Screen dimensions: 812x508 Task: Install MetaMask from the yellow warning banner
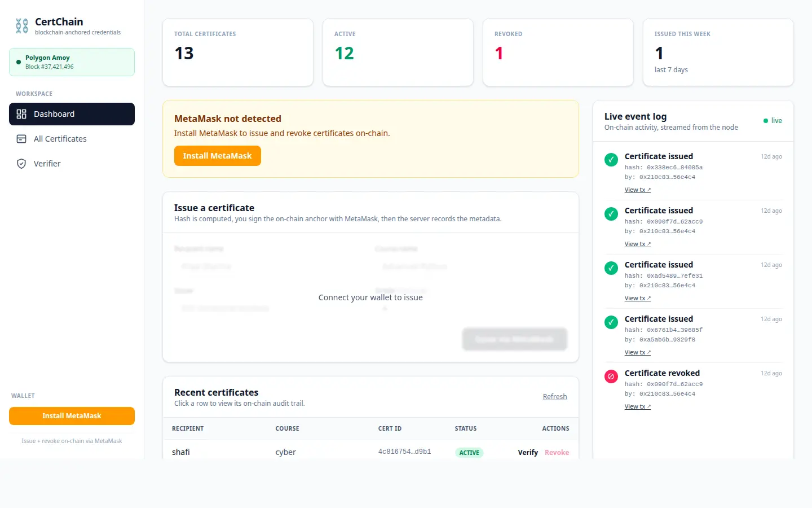pyautogui.click(x=217, y=156)
